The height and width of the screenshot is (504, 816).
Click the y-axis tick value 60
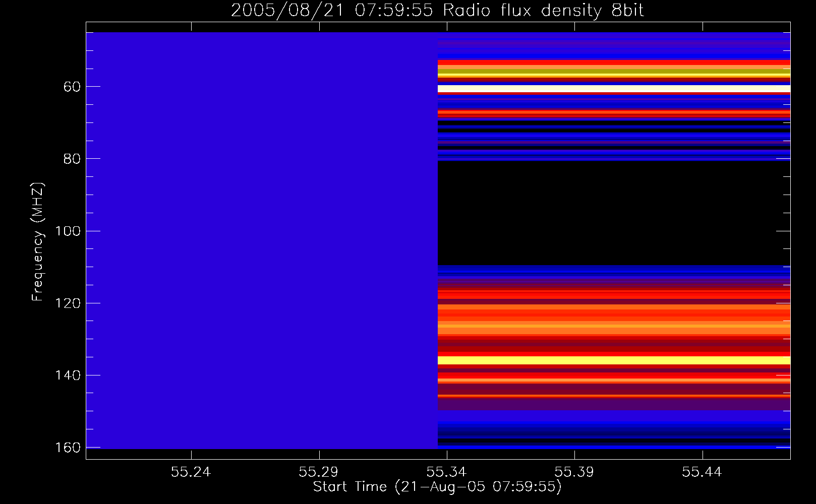pyautogui.click(x=72, y=87)
